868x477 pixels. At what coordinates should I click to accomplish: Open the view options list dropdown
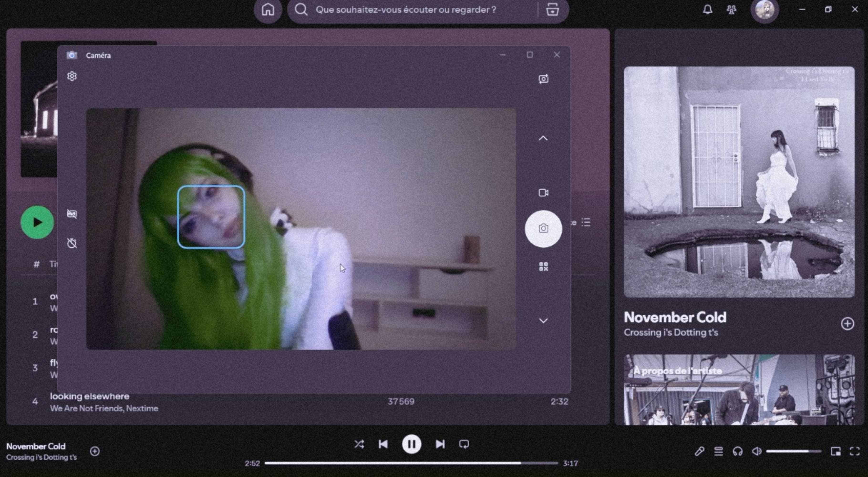(x=586, y=223)
